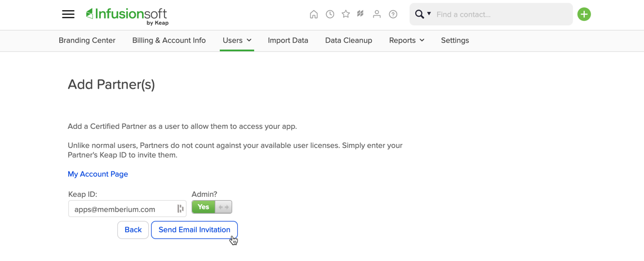This screenshot has height=261, width=644.
Task: Open the help question mark icon
Action: coord(393,14)
